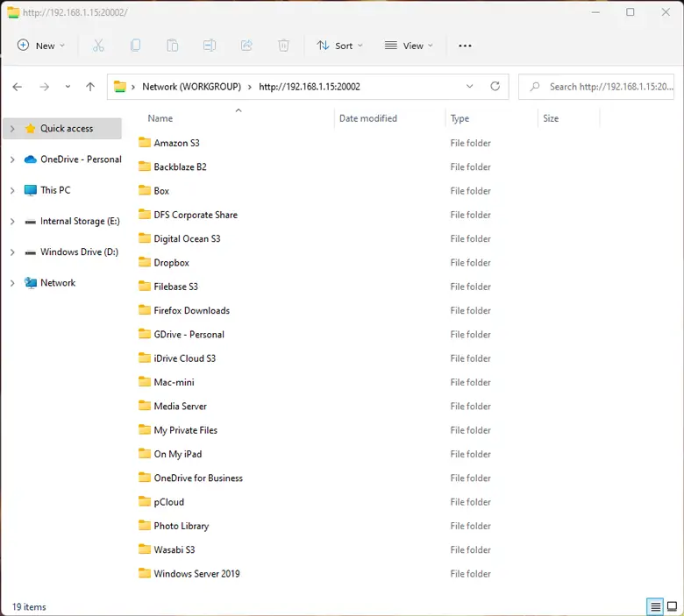The width and height of the screenshot is (684, 616).
Task: Navigate up one folder level
Action: pyautogui.click(x=90, y=87)
